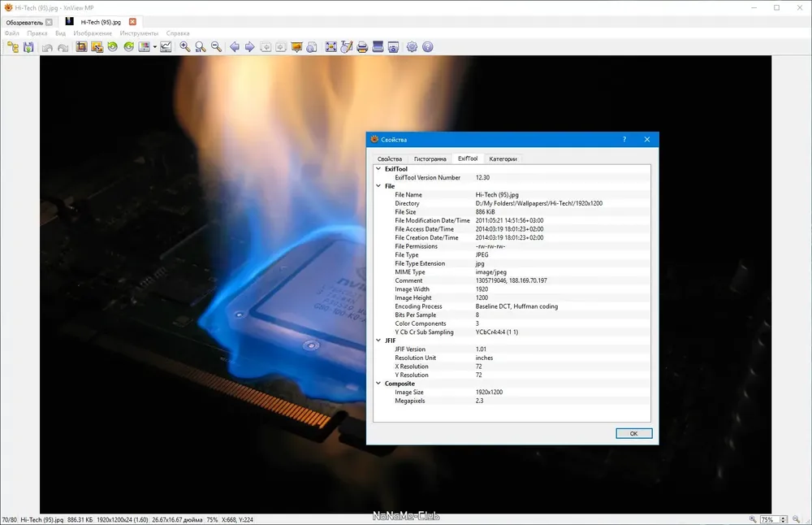
Task: Go to next image with right arrow
Action: (x=249, y=47)
